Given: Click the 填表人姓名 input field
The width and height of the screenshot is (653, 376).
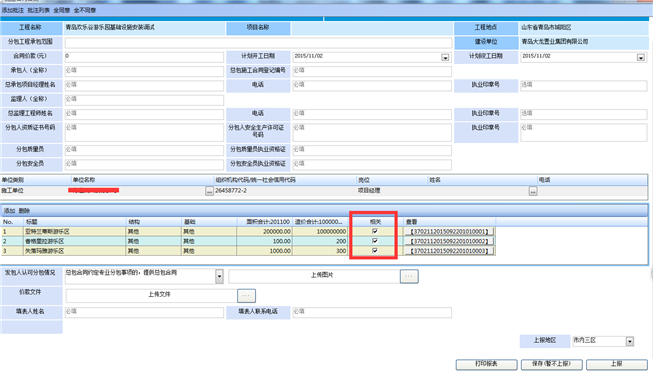Looking at the screenshot, I should 144,312.
